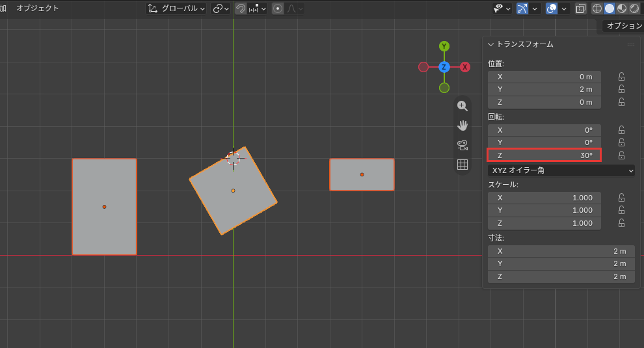The height and width of the screenshot is (348, 644).
Task: Open the XYZ オイラー角 rotation mode dropdown
Action: [561, 170]
